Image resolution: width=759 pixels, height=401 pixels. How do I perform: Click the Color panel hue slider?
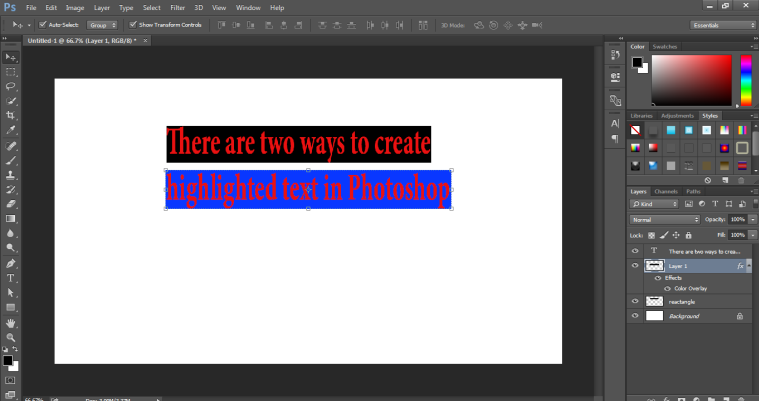point(746,80)
